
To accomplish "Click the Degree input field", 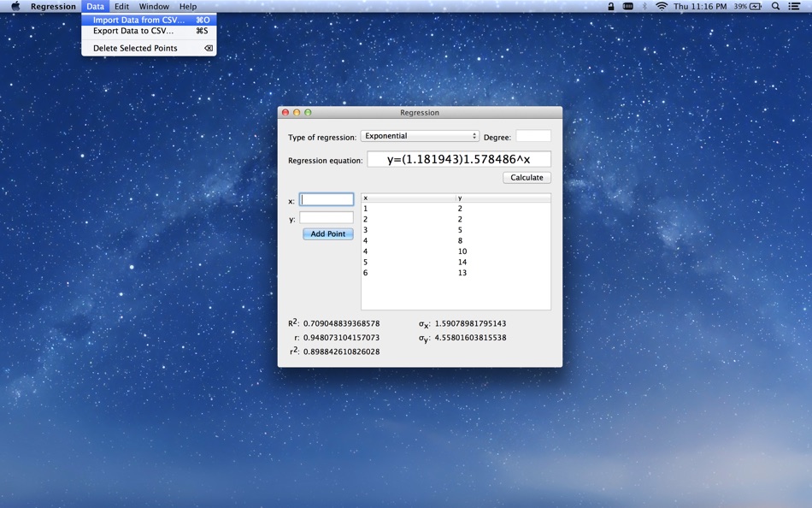I will click(x=533, y=136).
